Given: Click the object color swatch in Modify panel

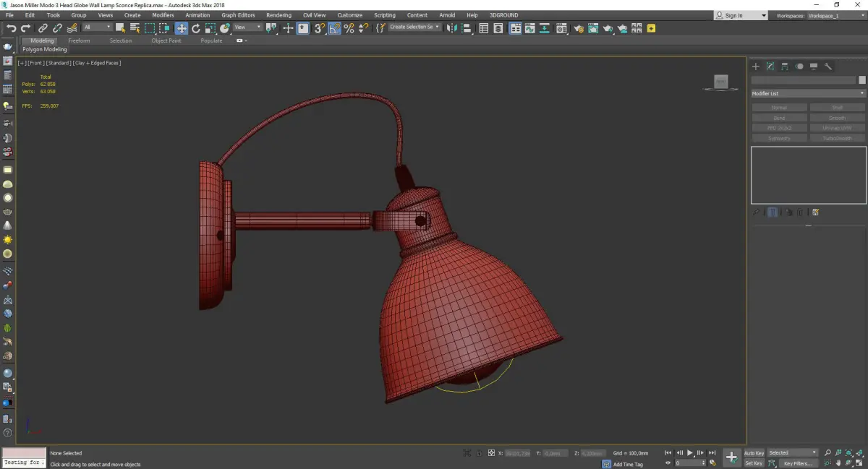Looking at the screenshot, I should 861,80.
